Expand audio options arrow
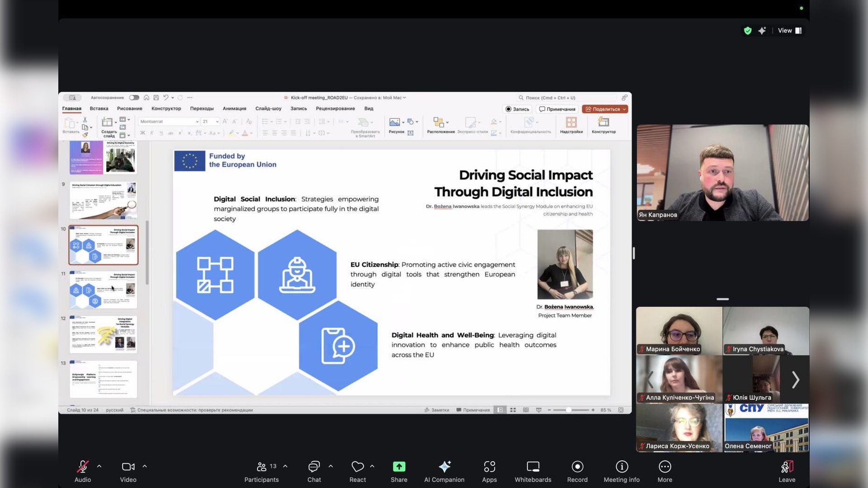The width and height of the screenshot is (868, 488). [99, 466]
